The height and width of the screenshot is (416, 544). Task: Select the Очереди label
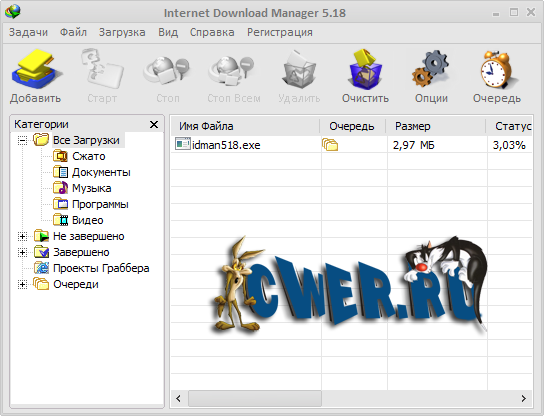click(x=76, y=284)
